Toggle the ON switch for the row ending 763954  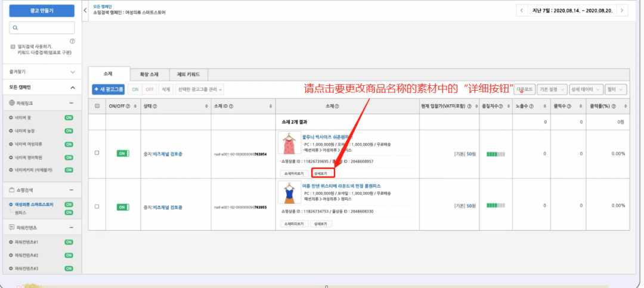pyautogui.click(x=123, y=153)
